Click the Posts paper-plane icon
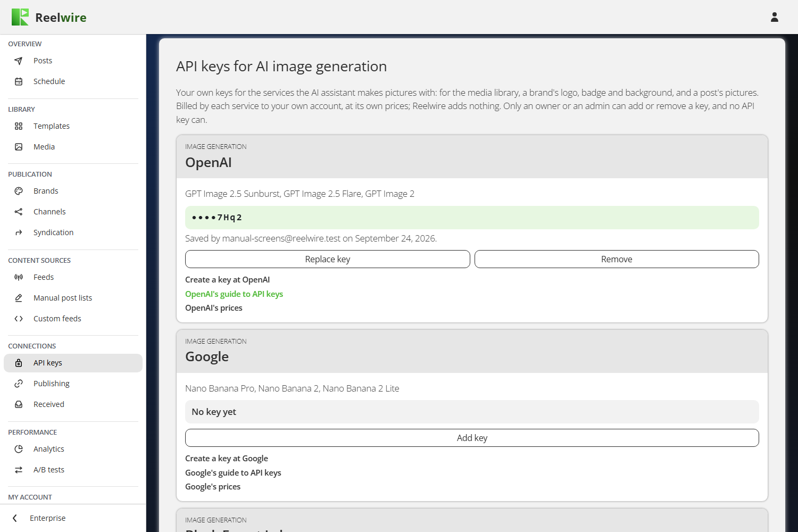The image size is (798, 532). click(19, 61)
